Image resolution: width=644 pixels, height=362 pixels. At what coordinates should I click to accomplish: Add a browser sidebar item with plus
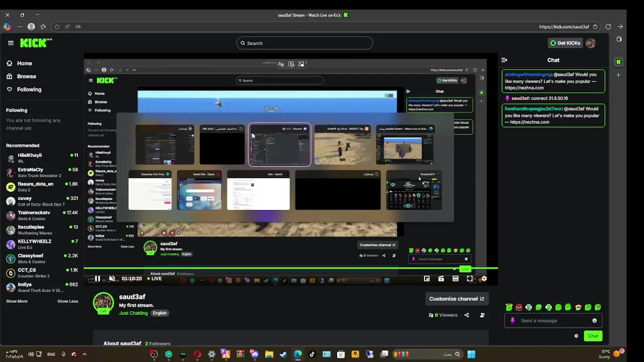click(619, 75)
